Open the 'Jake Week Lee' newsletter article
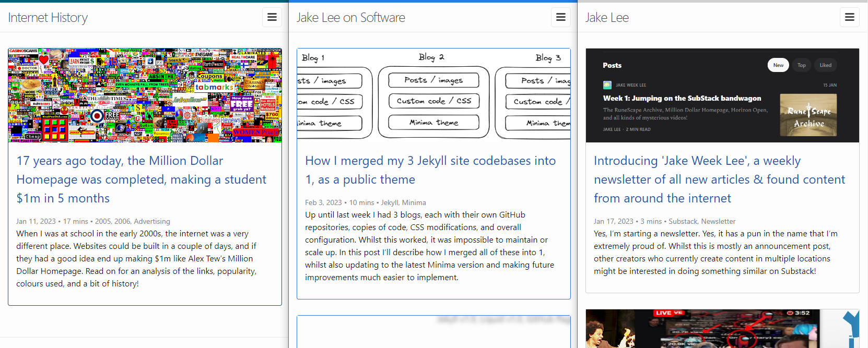The width and height of the screenshot is (868, 348). tap(719, 179)
